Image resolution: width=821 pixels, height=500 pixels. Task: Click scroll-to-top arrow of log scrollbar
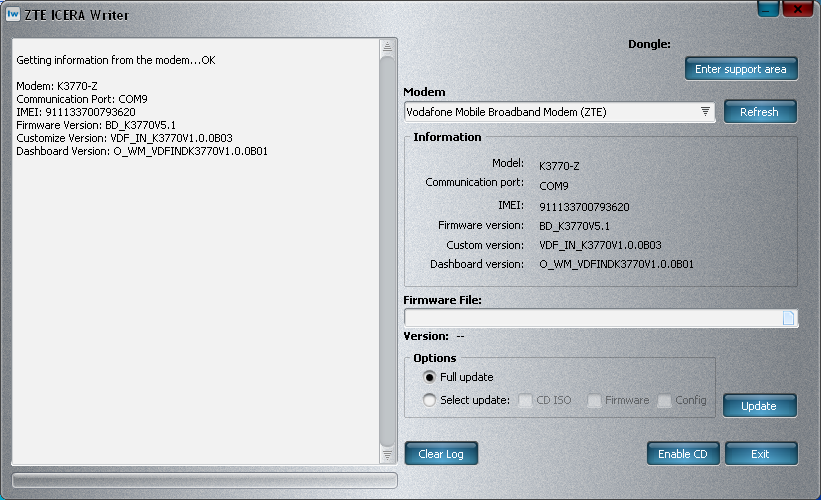pyautogui.click(x=387, y=47)
